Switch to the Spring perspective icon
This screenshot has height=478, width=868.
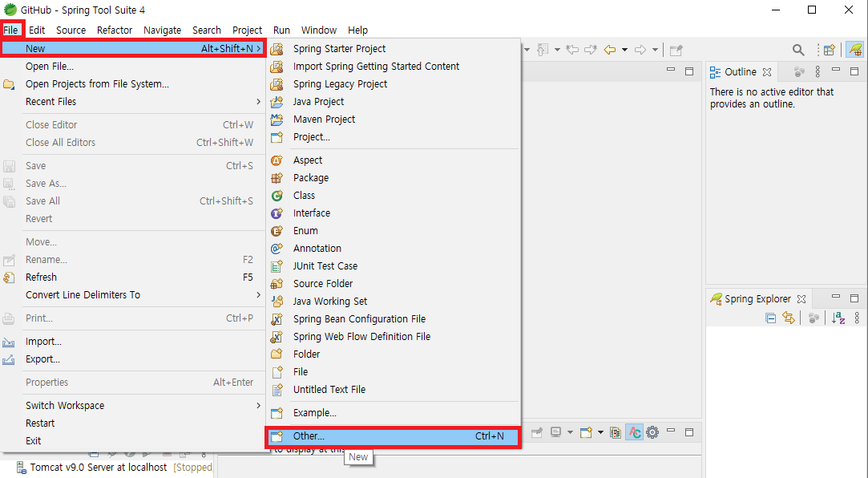coord(856,50)
